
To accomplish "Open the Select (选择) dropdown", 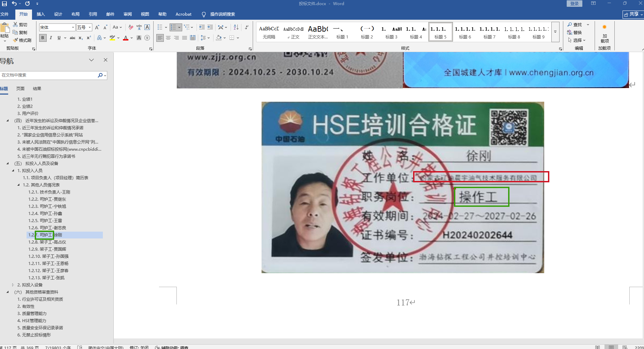I will click(577, 40).
